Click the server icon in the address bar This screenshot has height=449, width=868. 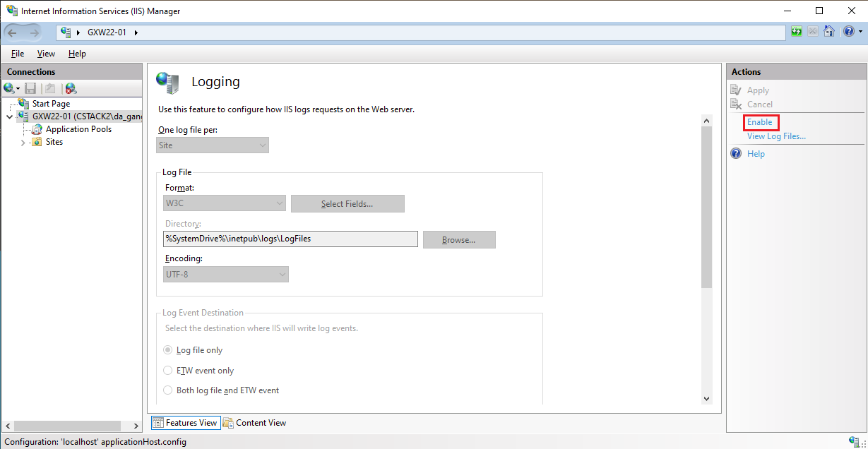click(66, 32)
